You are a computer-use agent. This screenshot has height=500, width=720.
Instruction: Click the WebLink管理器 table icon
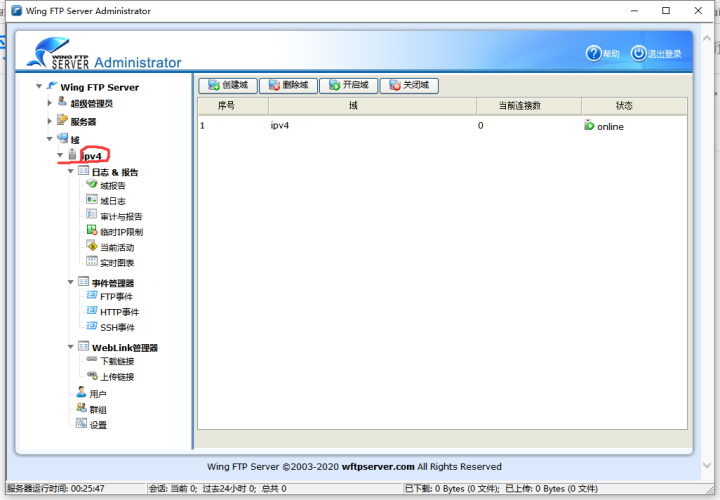pyautogui.click(x=83, y=346)
